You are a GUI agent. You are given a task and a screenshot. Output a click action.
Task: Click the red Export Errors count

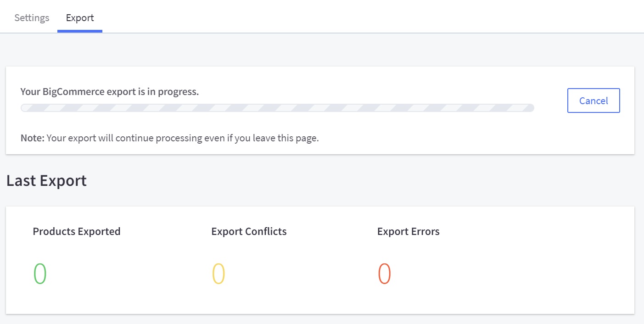point(384,274)
